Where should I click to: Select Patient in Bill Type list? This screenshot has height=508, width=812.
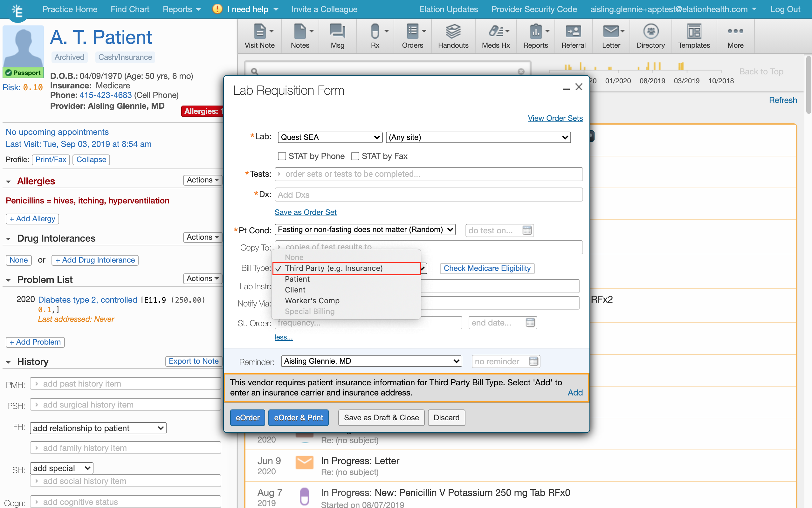coord(297,279)
